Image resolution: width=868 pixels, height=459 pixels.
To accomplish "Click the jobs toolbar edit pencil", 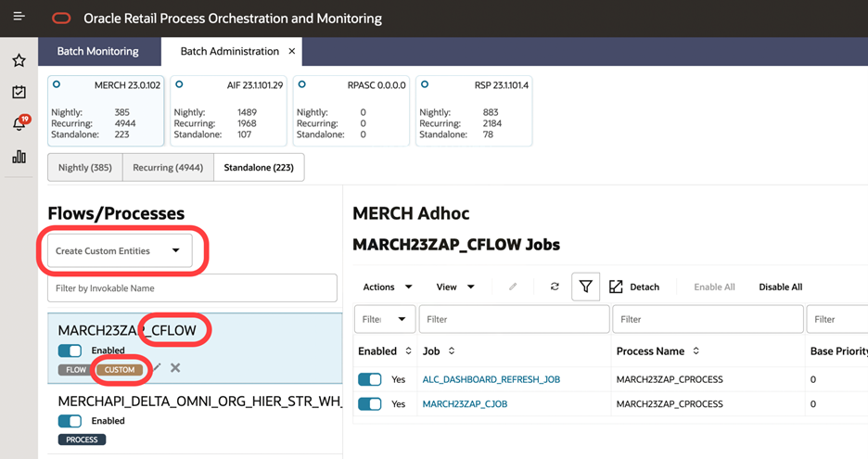I will pos(513,287).
